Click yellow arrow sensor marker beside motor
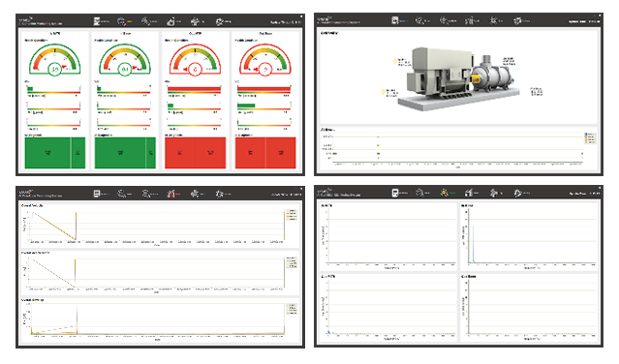The height and width of the screenshot is (364, 619). pyautogui.click(x=395, y=61)
